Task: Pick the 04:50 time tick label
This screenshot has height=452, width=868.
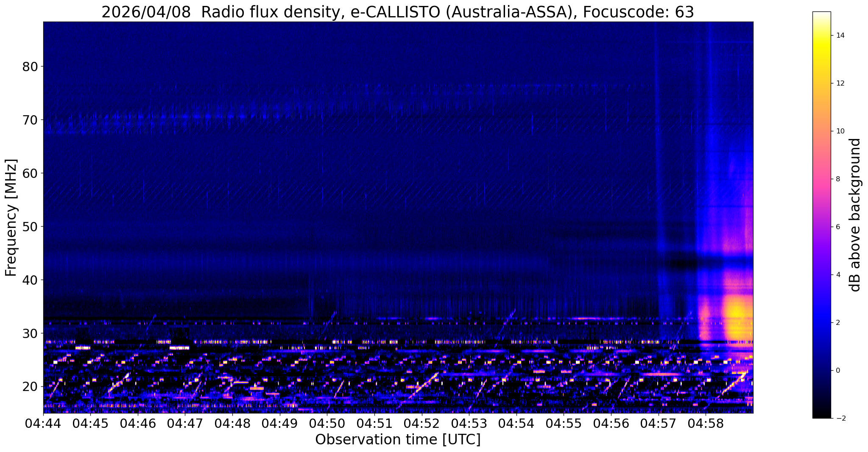Action: tap(327, 423)
